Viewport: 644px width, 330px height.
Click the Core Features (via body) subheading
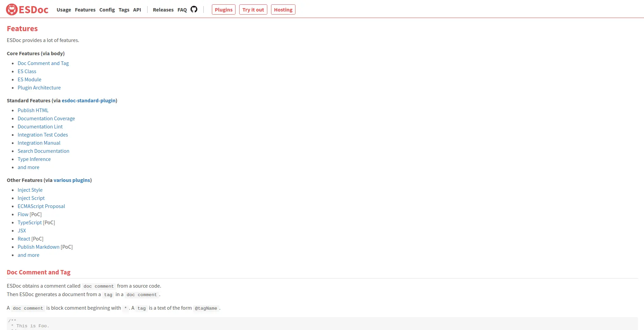(36, 54)
